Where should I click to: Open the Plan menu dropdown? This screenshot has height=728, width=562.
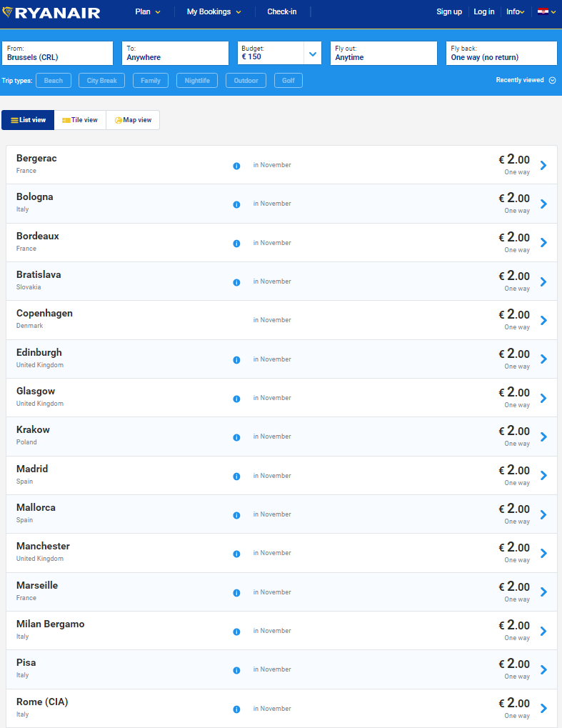click(x=148, y=11)
